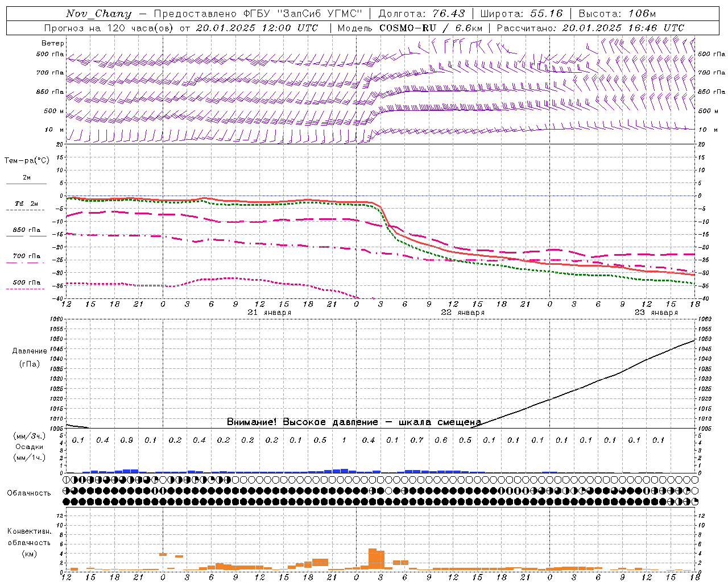Click the "0.6" precipitation value
The image size is (728, 582).
coord(441,440)
